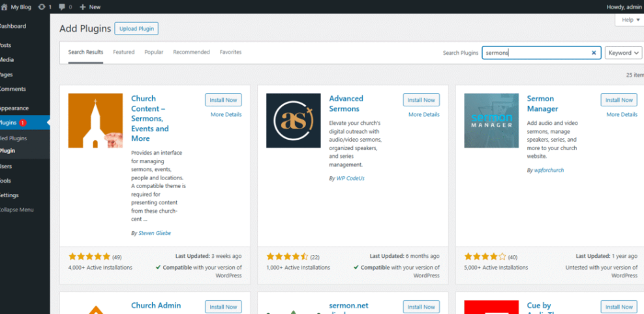Open the sermon.net title link

coord(348,307)
